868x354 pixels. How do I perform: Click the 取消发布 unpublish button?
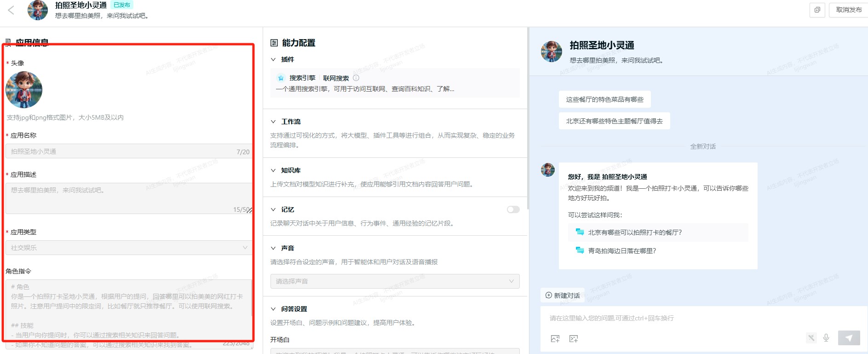tap(849, 10)
